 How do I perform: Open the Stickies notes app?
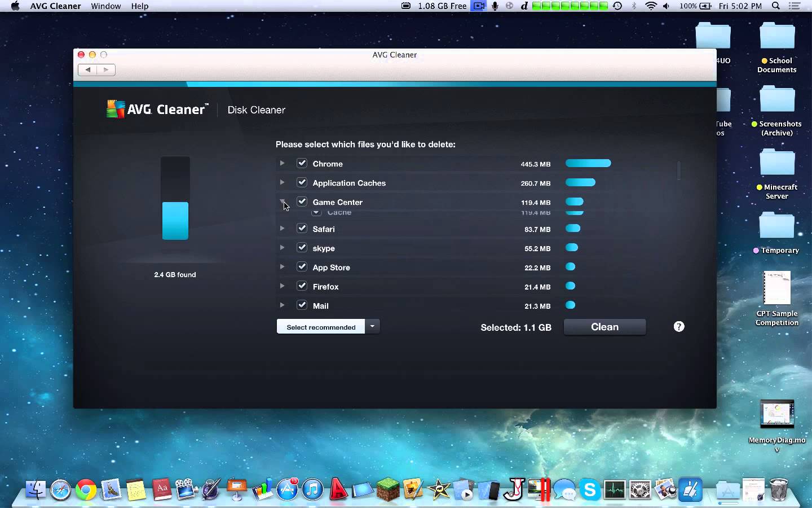point(136,489)
